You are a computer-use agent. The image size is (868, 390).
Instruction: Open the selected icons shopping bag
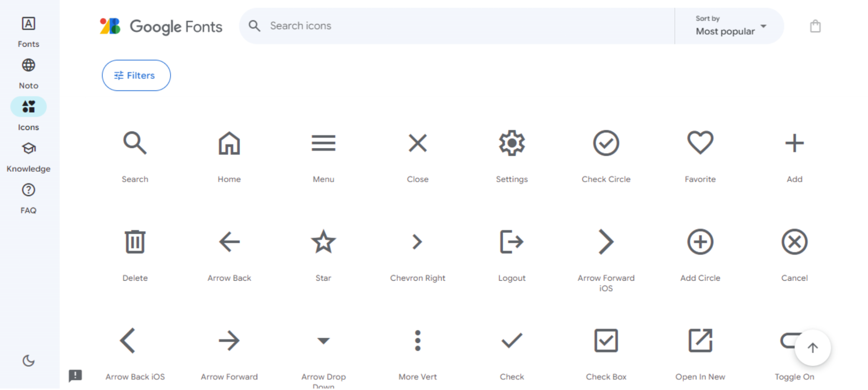coord(815,25)
